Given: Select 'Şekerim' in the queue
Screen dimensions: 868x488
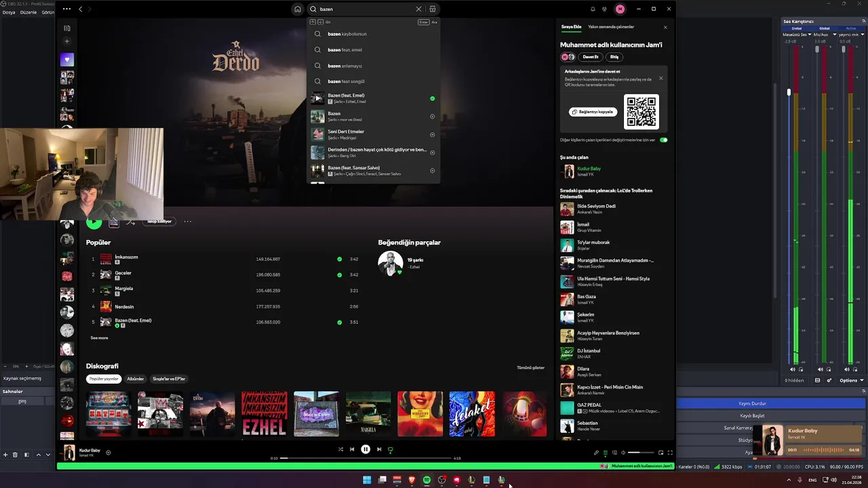Looking at the screenshot, I should (x=614, y=317).
